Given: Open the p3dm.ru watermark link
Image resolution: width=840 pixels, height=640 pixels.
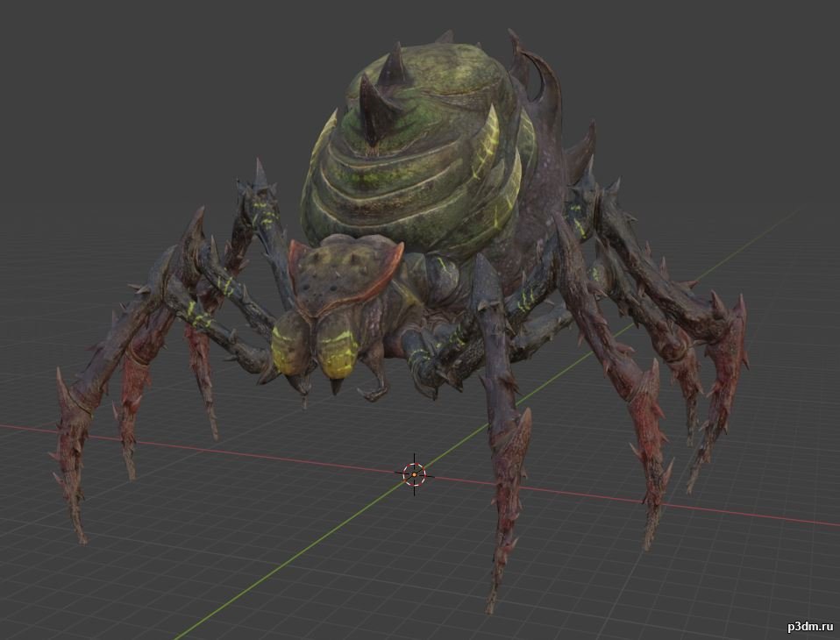Looking at the screenshot, I should coord(810,626).
